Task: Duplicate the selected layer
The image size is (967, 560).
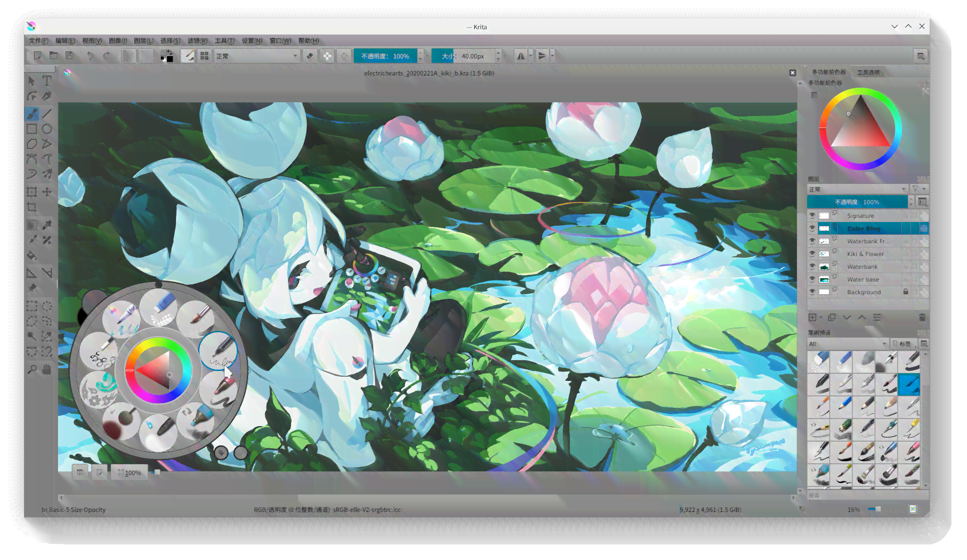Action: click(x=832, y=317)
